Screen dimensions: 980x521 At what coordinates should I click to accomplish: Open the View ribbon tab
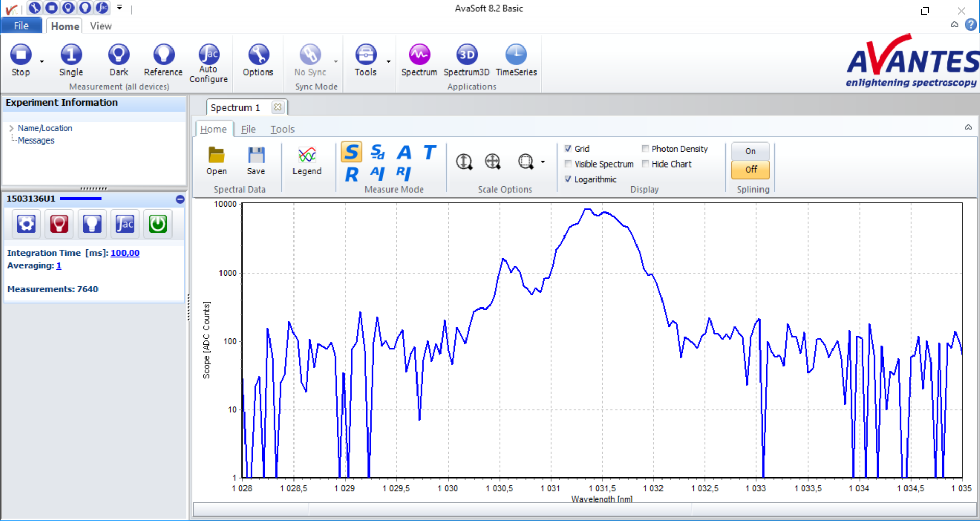click(x=101, y=26)
